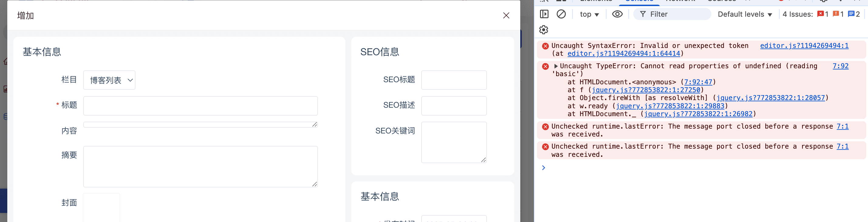Open console settings gear icon
Screen dimensions: 868x222
(544, 30)
